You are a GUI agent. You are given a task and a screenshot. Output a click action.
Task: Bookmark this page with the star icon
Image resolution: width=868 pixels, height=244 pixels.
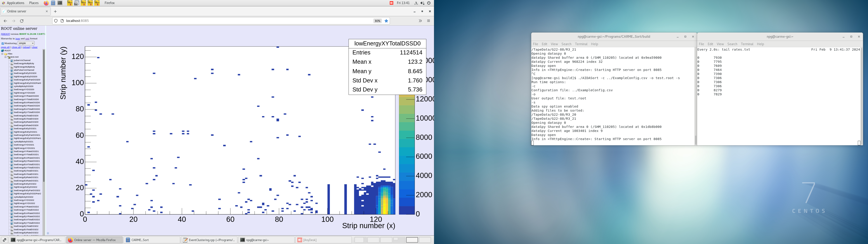tap(387, 21)
